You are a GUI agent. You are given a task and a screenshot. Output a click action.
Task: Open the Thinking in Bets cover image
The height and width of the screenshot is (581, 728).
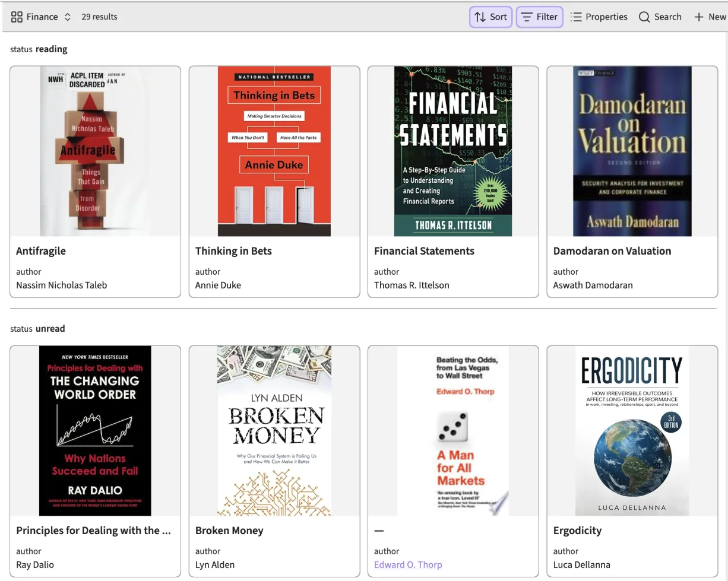click(x=274, y=151)
